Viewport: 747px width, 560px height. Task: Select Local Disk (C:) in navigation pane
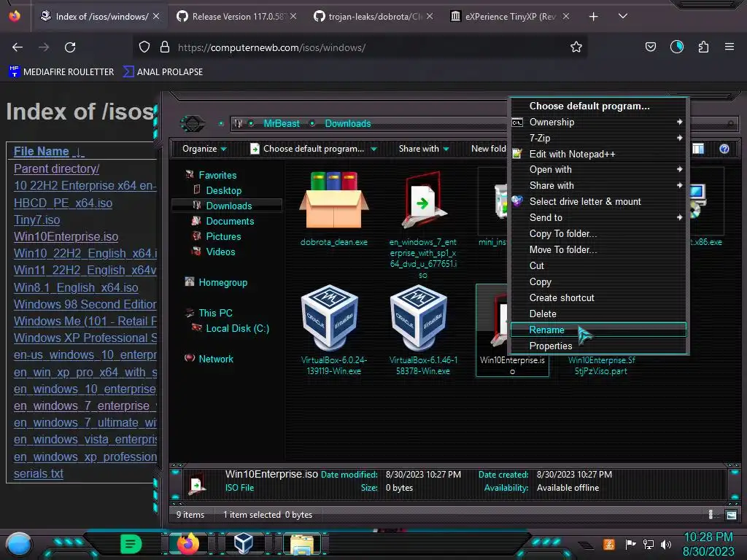pos(237,328)
